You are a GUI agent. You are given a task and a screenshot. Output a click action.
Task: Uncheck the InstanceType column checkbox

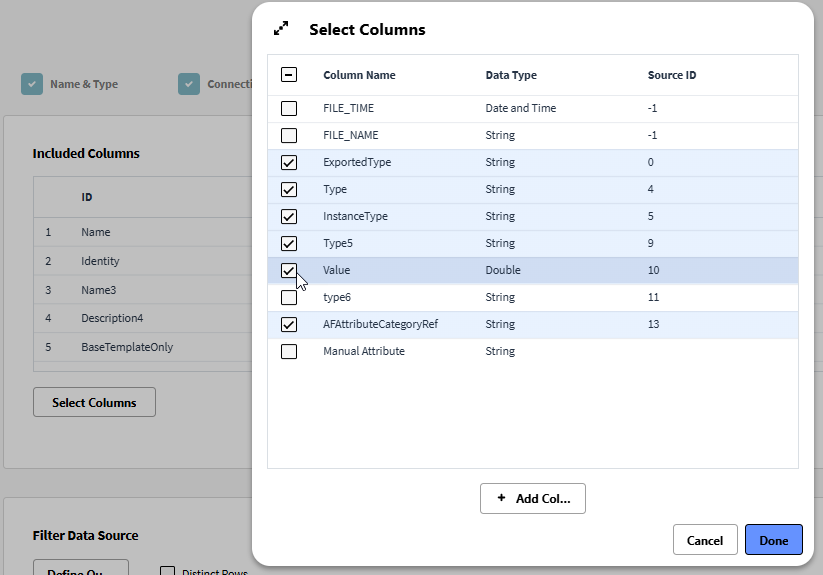coord(289,216)
